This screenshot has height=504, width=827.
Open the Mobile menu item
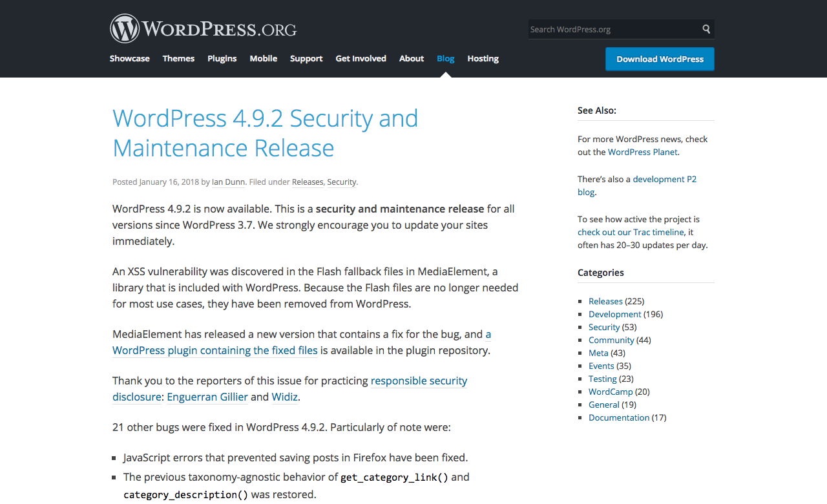[264, 58]
